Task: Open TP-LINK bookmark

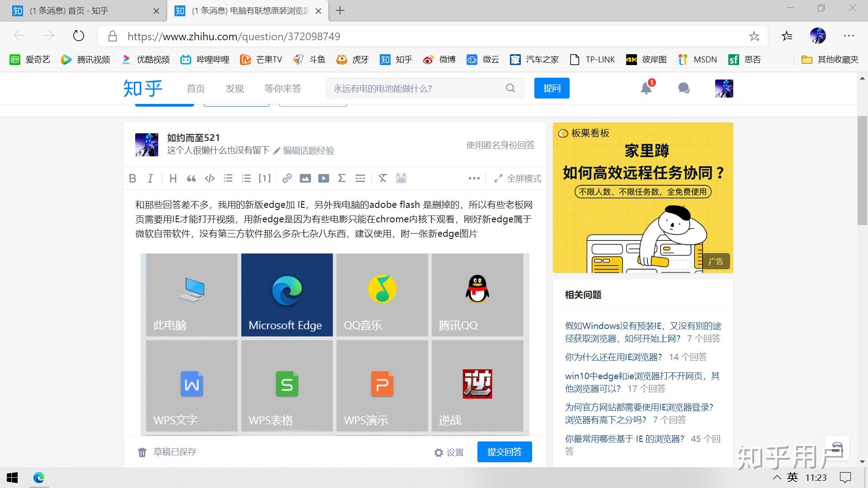Action: tap(592, 60)
